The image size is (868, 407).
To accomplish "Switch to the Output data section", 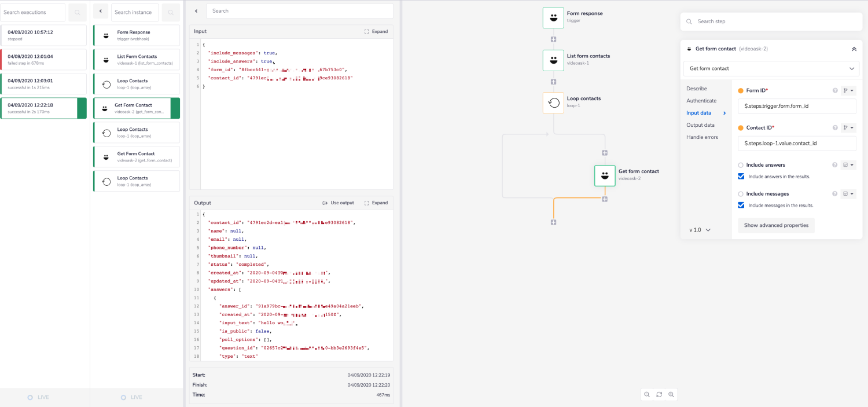I will click(x=700, y=124).
